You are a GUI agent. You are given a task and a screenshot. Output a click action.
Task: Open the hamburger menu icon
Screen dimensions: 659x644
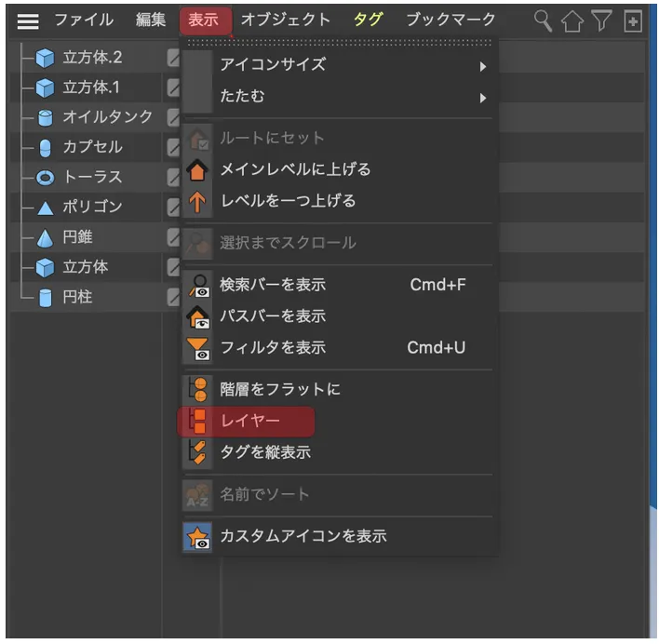click(28, 21)
